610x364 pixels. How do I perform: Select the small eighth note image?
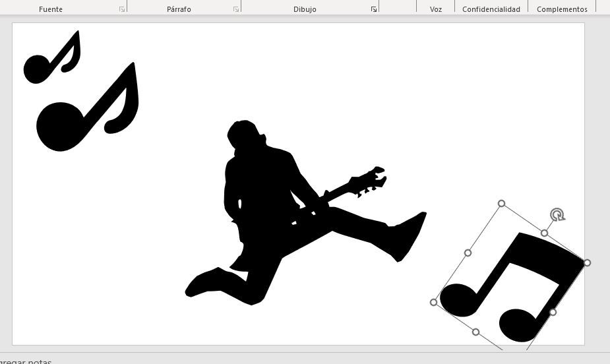tap(38, 67)
